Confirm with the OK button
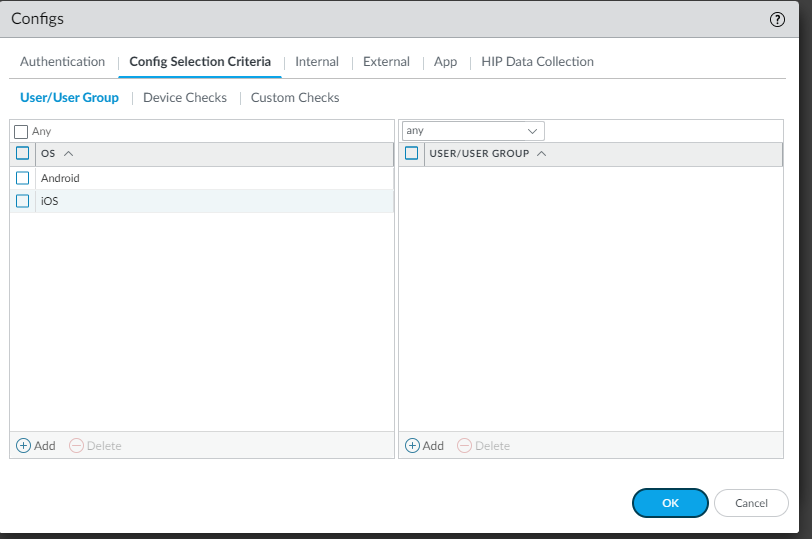The image size is (812, 539). 670,503
